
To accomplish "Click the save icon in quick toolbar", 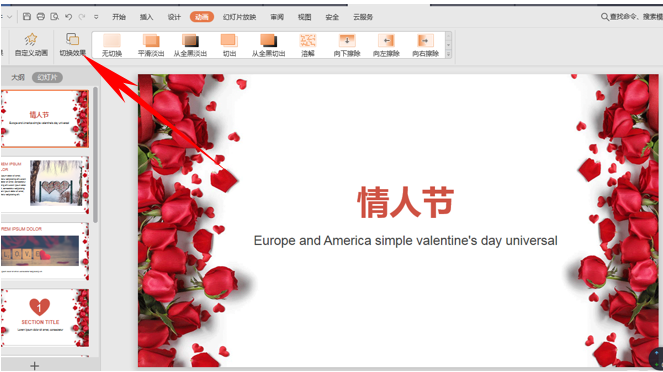I will click(27, 16).
